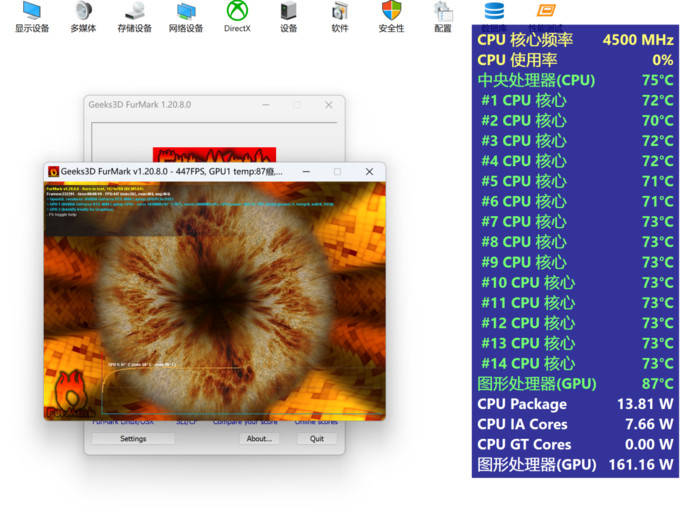
Task: Select the #10 CPU 核心 temperature row
Action: (x=575, y=282)
